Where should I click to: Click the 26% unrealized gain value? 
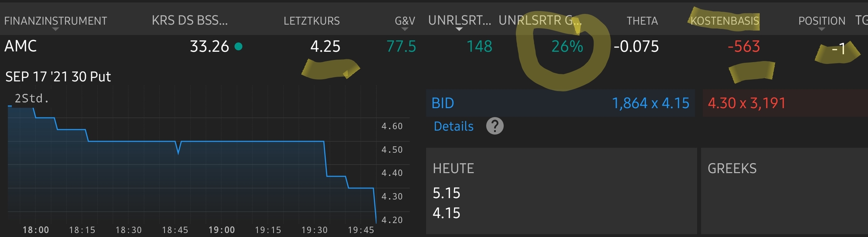point(567,47)
